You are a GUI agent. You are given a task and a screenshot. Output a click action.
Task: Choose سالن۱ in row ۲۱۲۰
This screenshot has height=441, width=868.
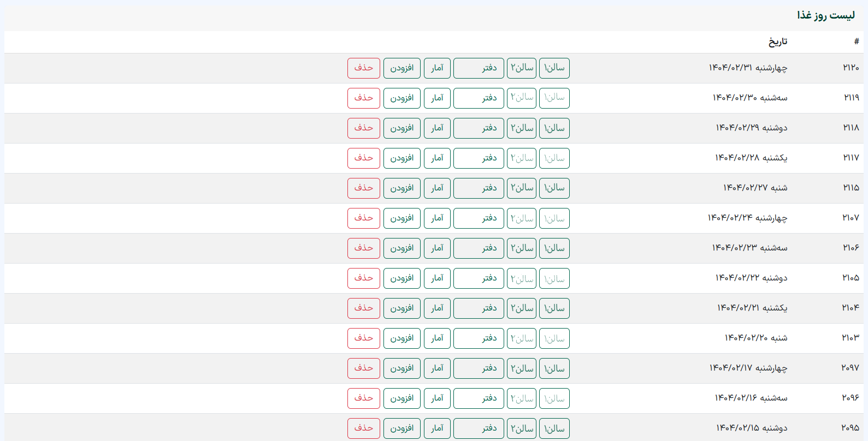pyautogui.click(x=554, y=68)
